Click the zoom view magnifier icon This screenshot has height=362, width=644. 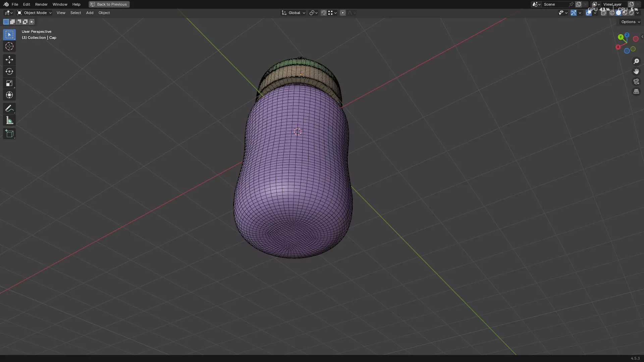[x=636, y=61]
